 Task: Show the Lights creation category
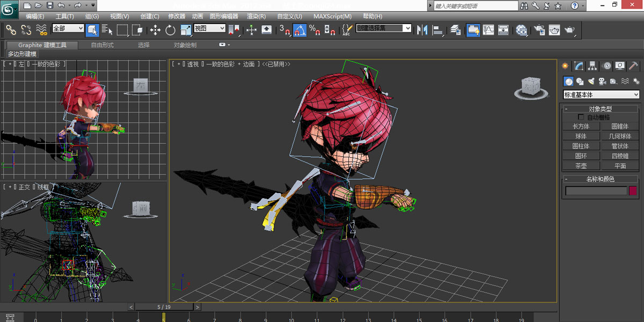pos(591,82)
